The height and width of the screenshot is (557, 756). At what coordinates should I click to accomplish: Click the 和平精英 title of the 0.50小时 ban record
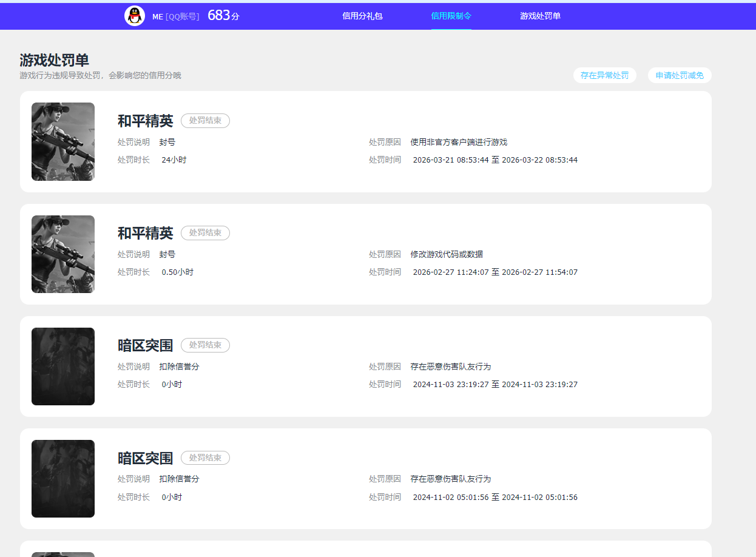[145, 234]
